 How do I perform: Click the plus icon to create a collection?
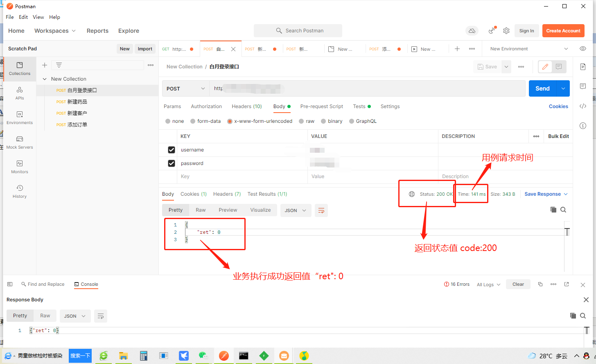tap(45, 65)
